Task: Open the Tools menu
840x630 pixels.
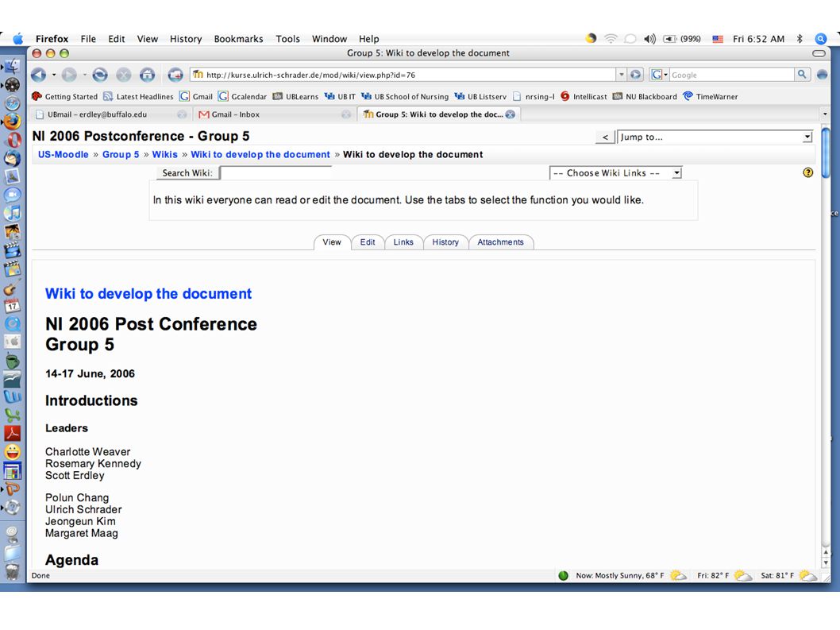Action: click(x=287, y=39)
